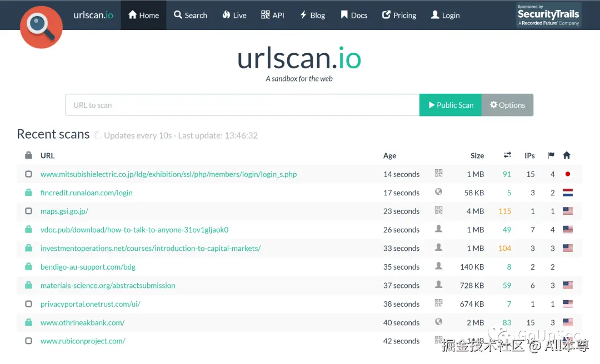Open the Options settings button
Image resolution: width=600 pixels, height=364 pixels.
click(x=507, y=105)
